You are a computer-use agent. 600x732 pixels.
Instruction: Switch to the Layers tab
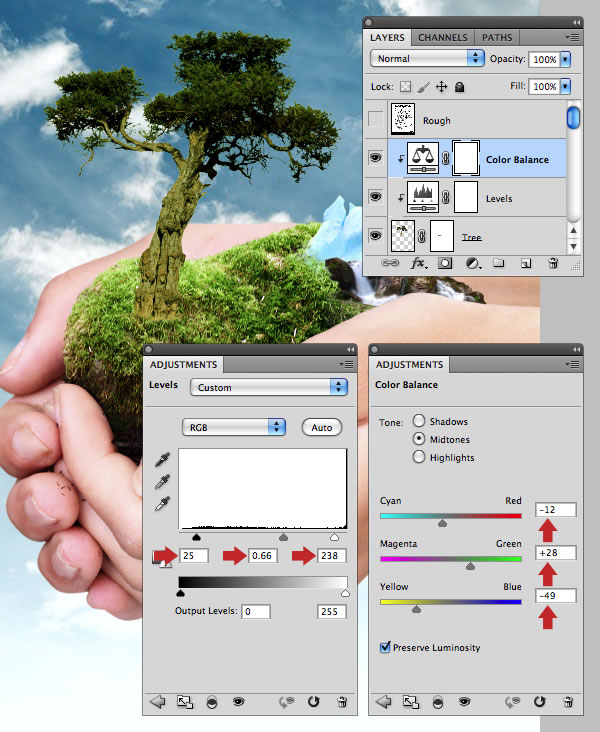tap(387, 37)
